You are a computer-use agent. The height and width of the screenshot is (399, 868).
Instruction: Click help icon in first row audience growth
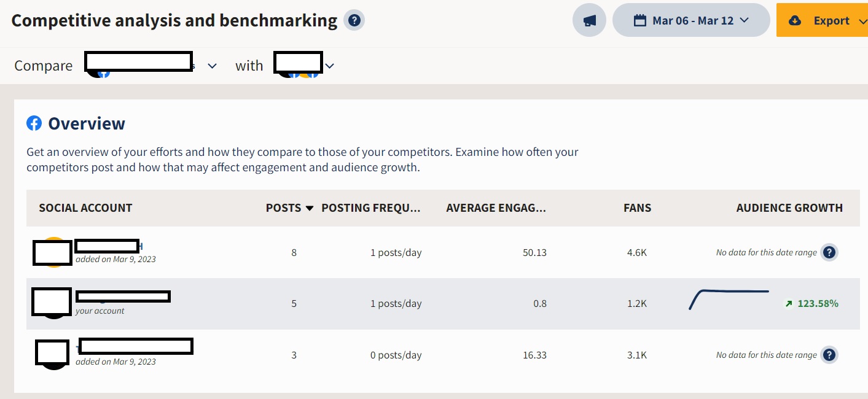pos(829,252)
